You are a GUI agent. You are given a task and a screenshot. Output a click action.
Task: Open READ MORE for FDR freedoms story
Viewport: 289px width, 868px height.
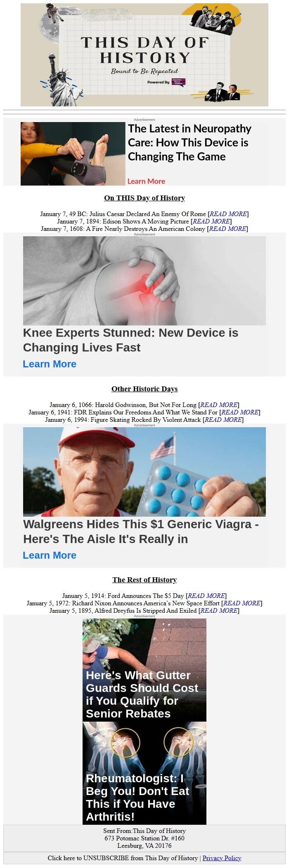(x=240, y=412)
